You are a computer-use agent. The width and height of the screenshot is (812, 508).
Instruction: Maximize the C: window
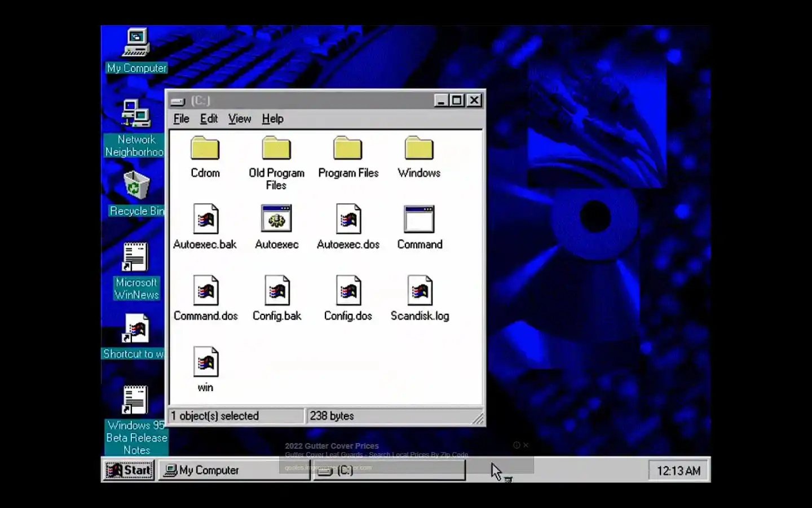pos(457,100)
